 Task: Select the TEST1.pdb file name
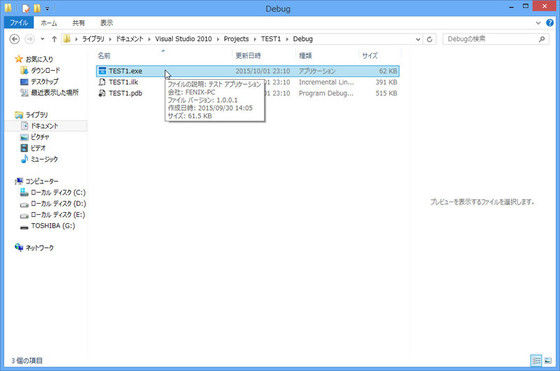(125, 93)
